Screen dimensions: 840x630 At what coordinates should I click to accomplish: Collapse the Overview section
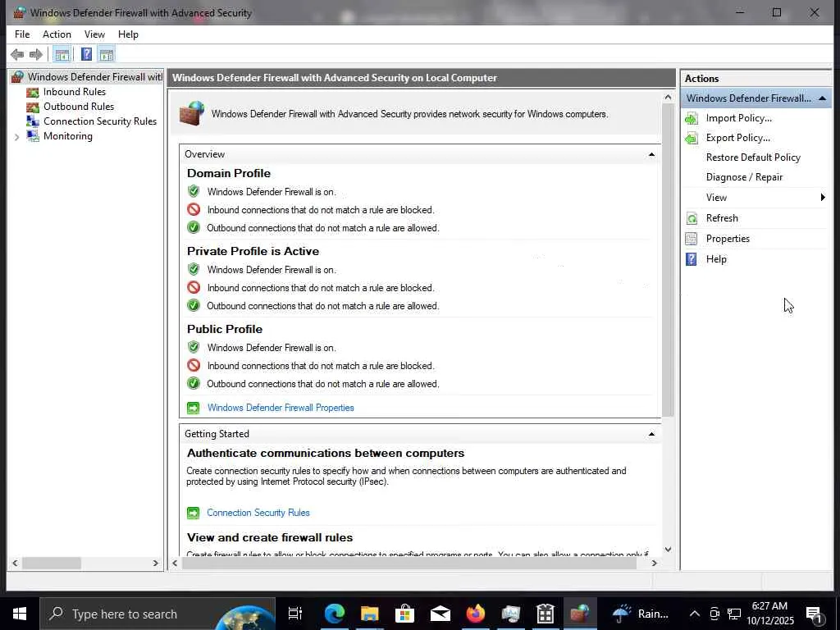[x=651, y=154]
